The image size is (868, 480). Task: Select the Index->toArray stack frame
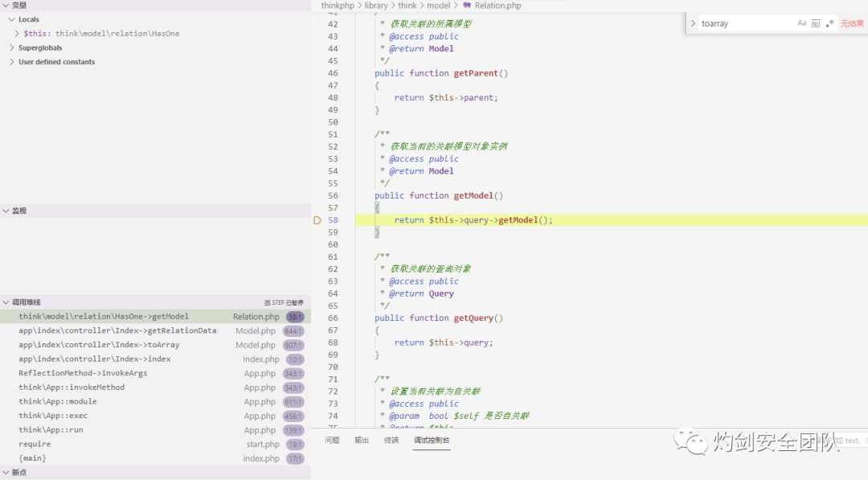(155, 345)
